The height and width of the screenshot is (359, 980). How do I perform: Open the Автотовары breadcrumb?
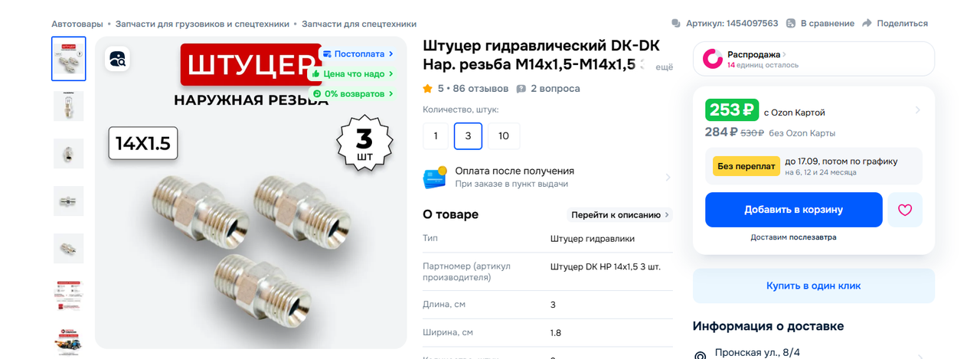point(77,24)
